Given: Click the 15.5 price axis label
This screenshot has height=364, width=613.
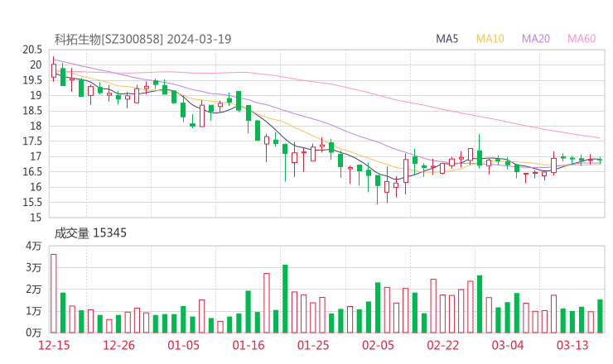Looking at the screenshot, I should click(32, 202).
